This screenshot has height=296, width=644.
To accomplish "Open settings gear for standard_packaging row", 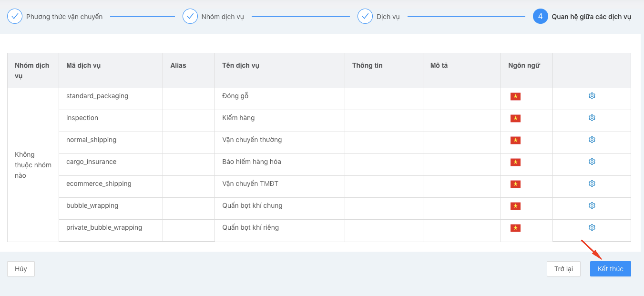I will (592, 96).
